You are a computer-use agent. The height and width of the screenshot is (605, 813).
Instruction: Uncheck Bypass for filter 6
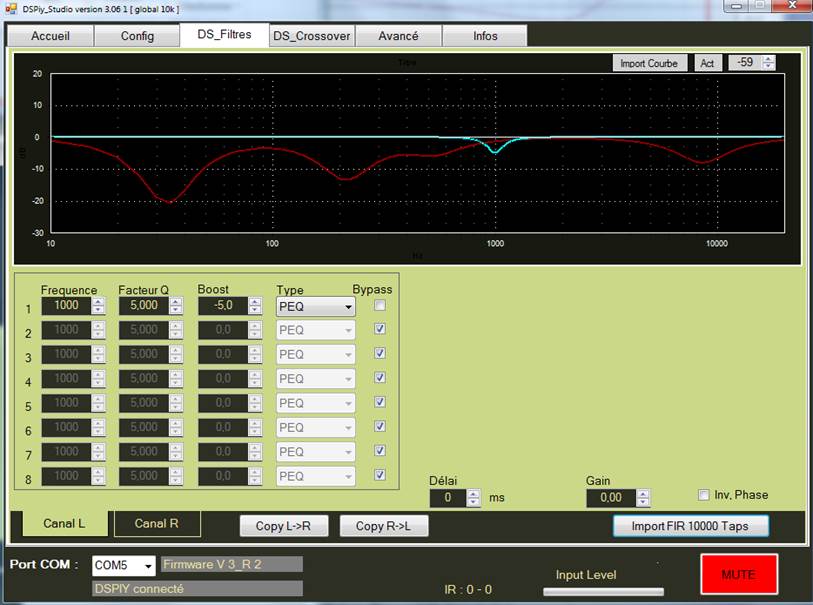click(x=380, y=426)
